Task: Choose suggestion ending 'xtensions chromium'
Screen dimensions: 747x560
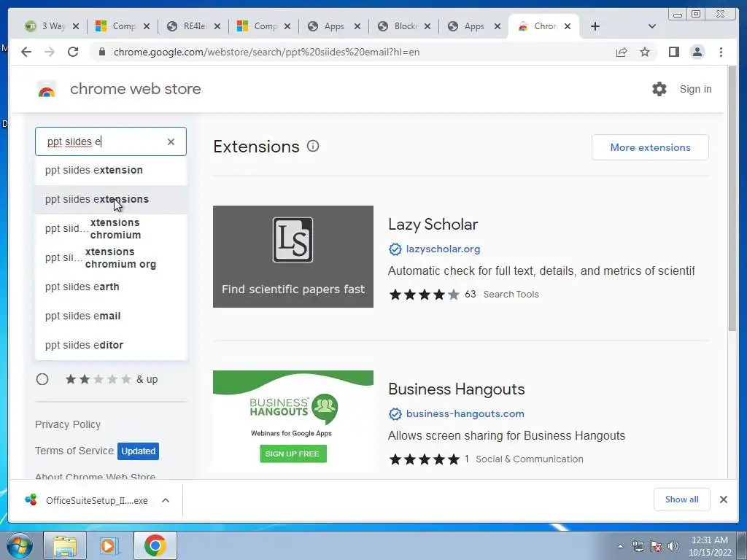Action: (111, 228)
